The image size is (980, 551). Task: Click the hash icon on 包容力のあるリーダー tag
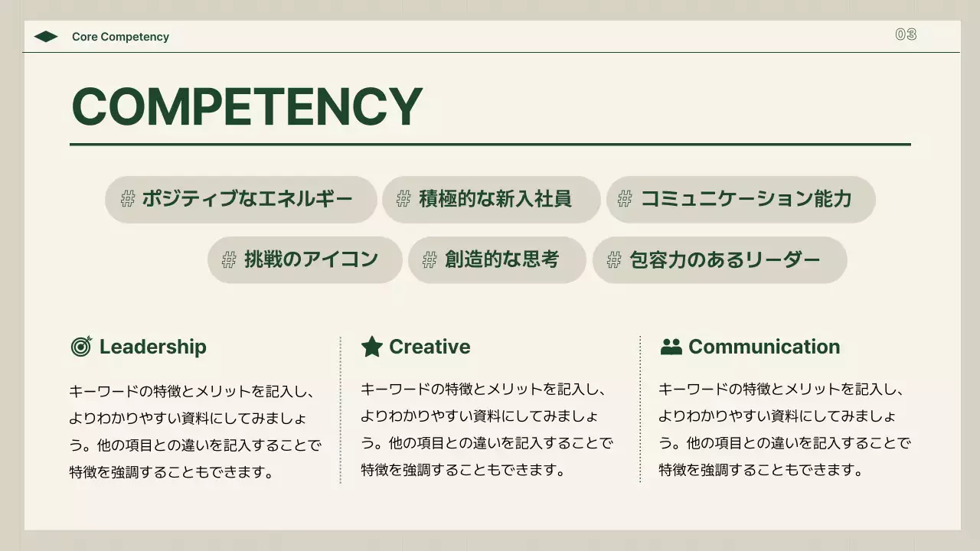pyautogui.click(x=613, y=260)
